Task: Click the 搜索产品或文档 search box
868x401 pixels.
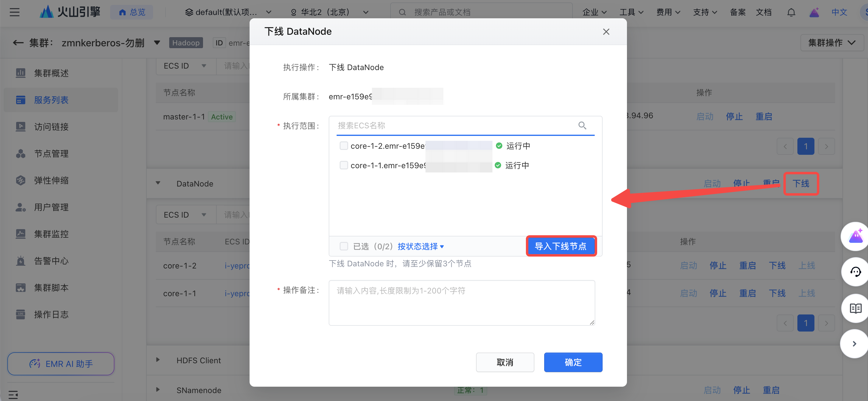Action: [481, 12]
